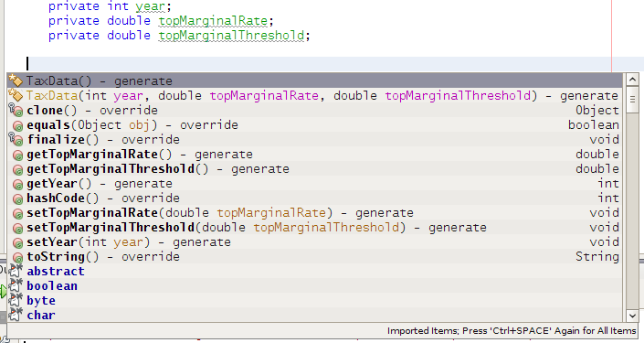Choose the byte keyword suggestion
This screenshot has height=343, width=644.
(x=314, y=301)
